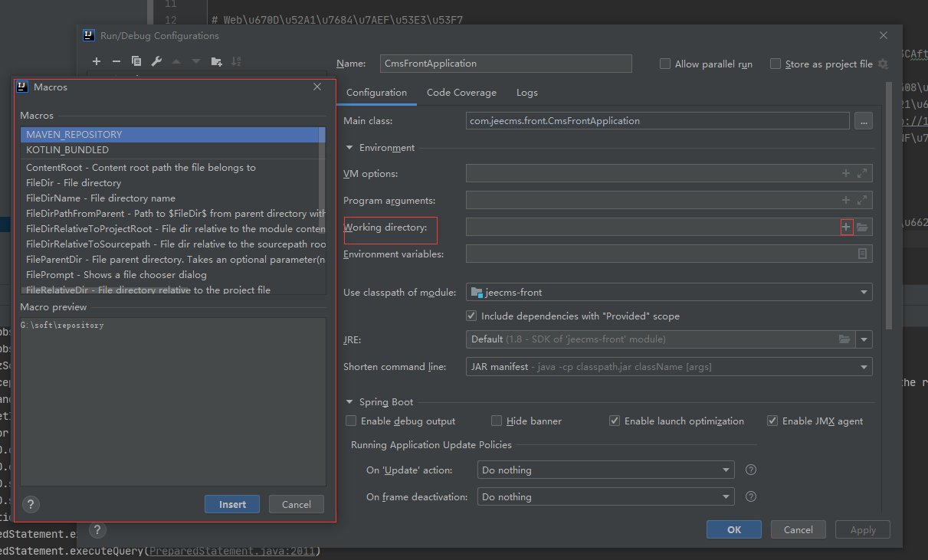
Task: Open Environment variables edit icon
Action: click(x=863, y=254)
